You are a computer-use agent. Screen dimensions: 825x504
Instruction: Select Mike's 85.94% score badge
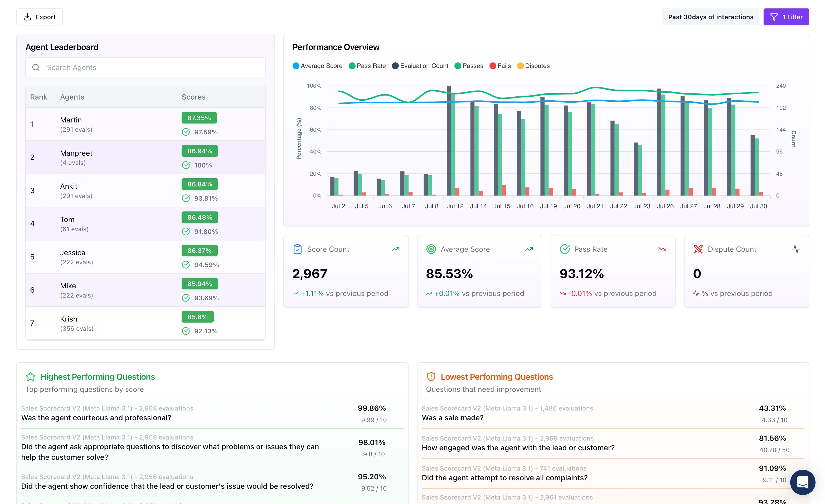pos(200,283)
